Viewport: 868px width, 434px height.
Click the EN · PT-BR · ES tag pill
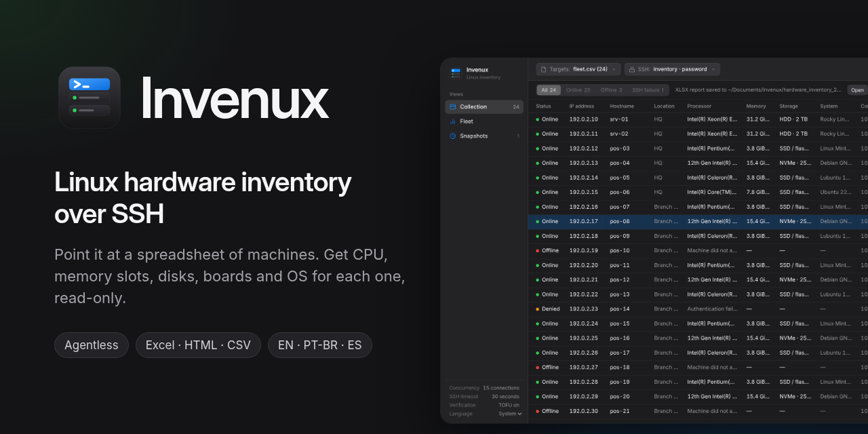[x=320, y=345]
